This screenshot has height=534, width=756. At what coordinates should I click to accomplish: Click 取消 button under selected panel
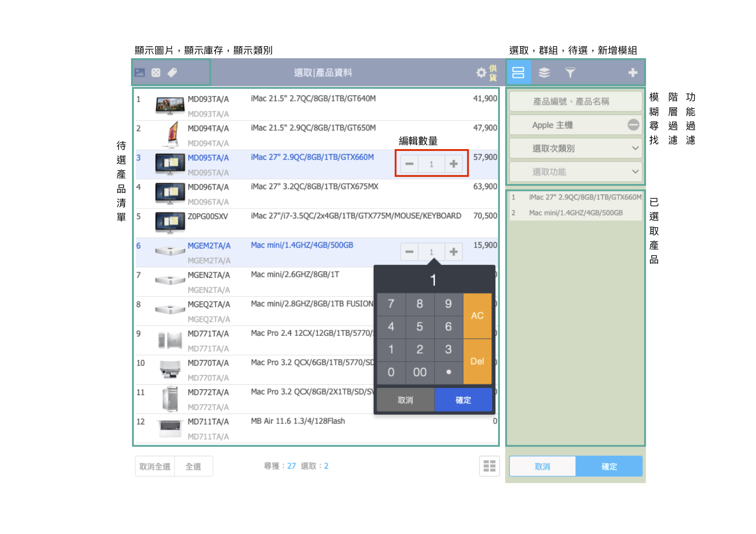(x=543, y=466)
